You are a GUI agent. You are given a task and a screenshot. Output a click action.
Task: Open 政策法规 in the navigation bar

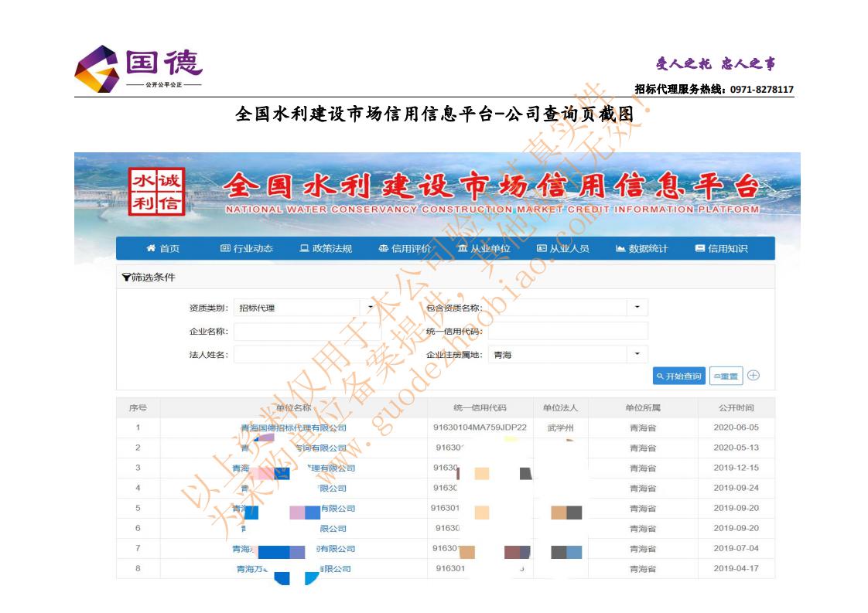pos(326,249)
